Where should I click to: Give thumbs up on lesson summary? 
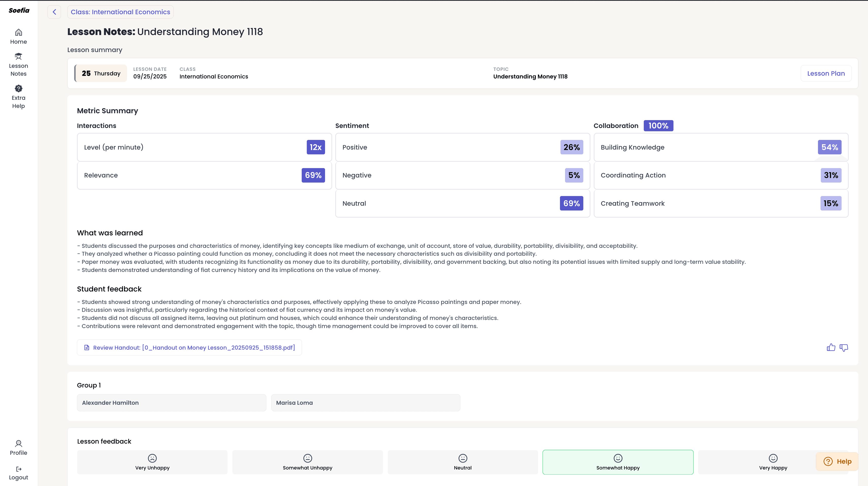[x=831, y=347]
